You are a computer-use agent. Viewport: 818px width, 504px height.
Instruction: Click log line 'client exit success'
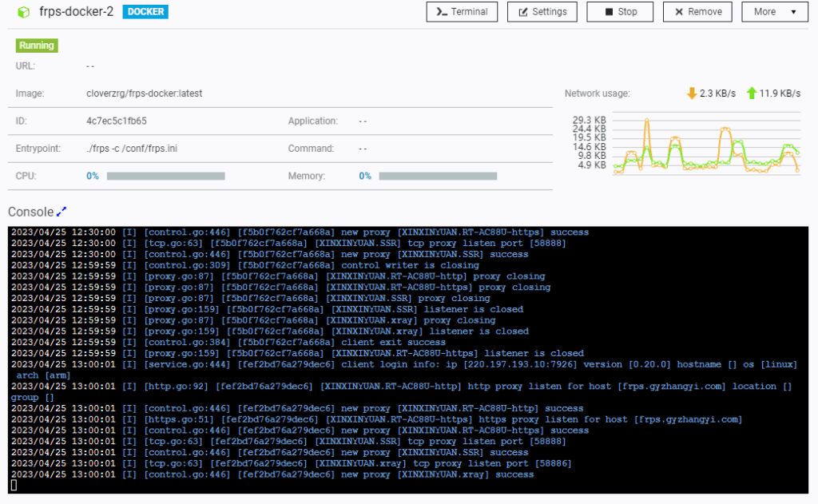click(x=228, y=343)
